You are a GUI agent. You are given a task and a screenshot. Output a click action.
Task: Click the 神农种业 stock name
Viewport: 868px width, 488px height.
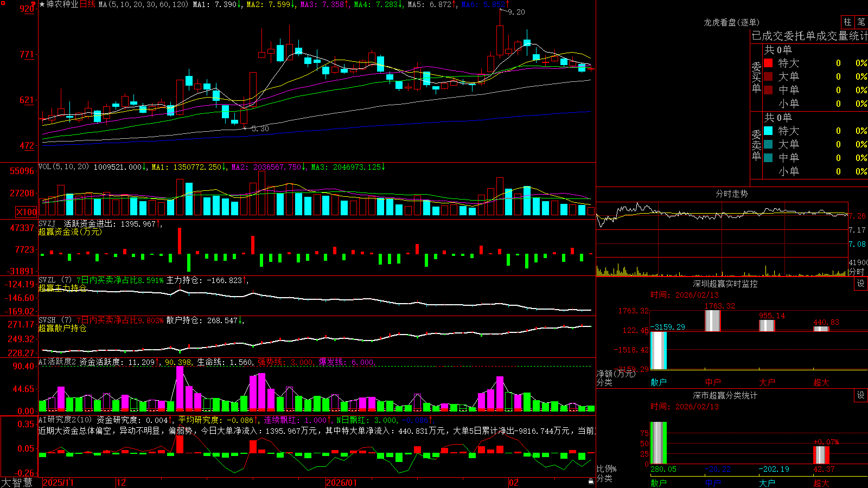[62, 4]
